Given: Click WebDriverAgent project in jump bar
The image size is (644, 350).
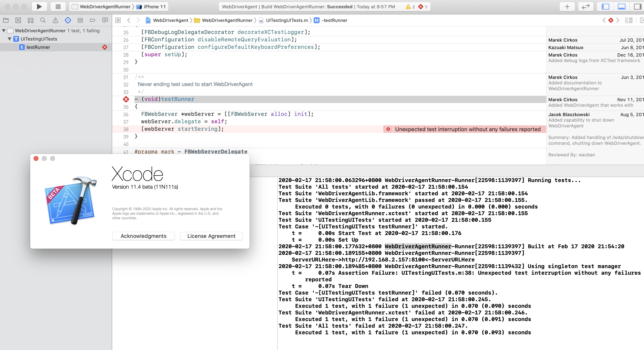Looking at the screenshot, I should [167, 20].
